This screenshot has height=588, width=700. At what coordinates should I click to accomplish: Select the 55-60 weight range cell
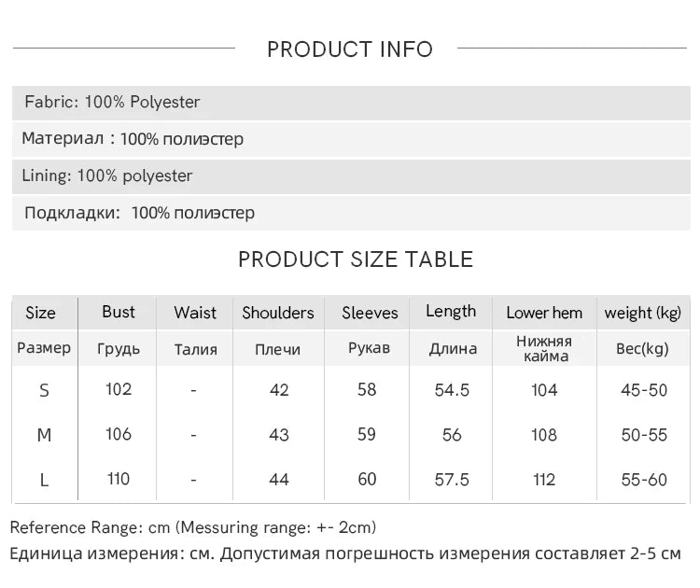pos(644,480)
